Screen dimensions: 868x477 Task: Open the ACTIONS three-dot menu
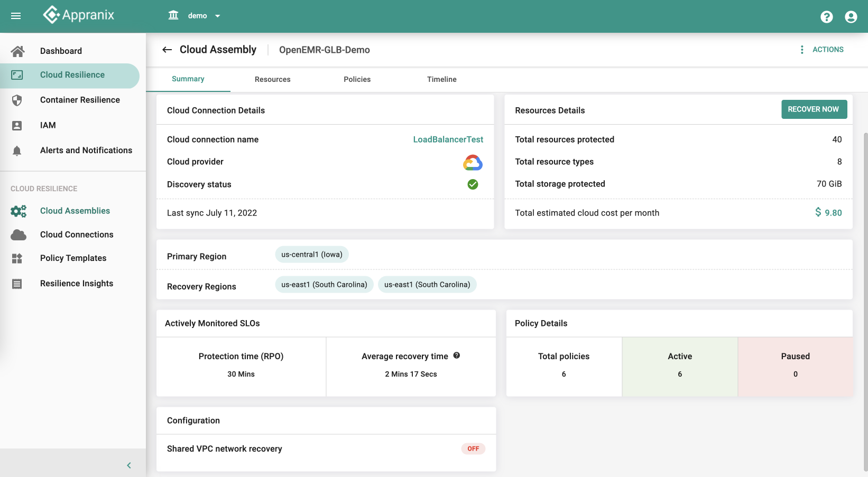tap(802, 50)
